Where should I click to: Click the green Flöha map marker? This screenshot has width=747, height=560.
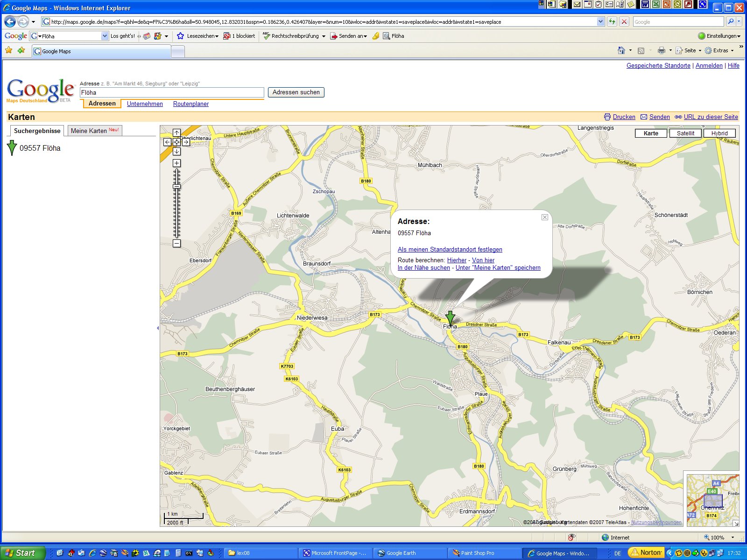click(x=450, y=318)
